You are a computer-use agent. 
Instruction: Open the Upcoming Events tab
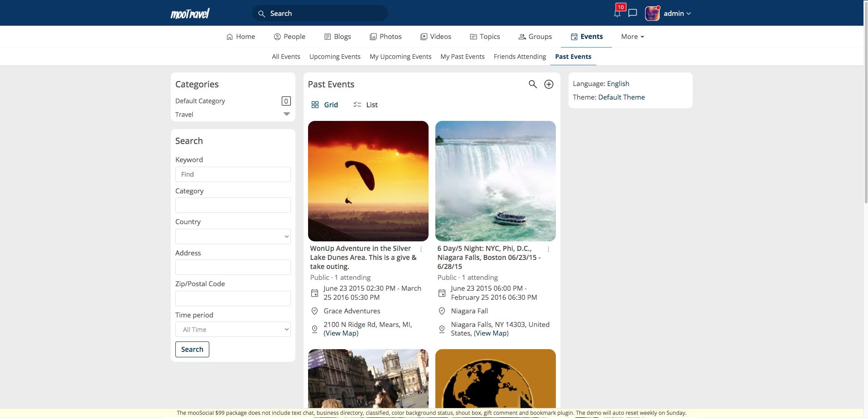tap(335, 57)
